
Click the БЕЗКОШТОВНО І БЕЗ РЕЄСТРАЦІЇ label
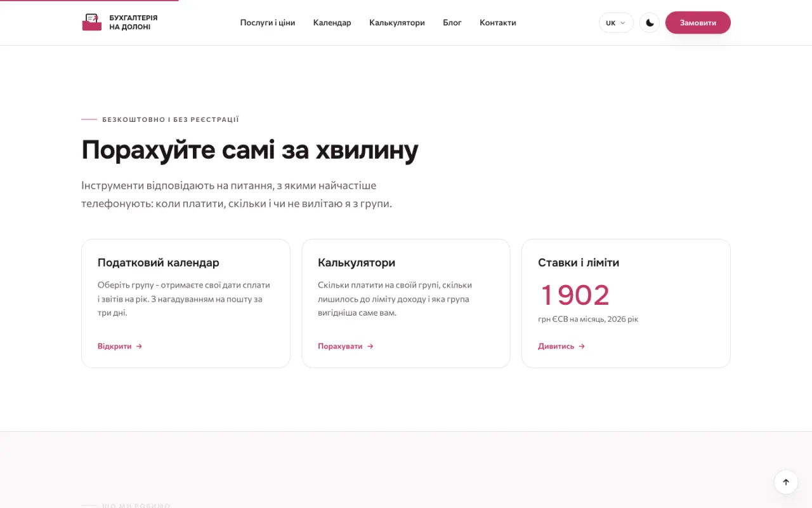pos(171,119)
